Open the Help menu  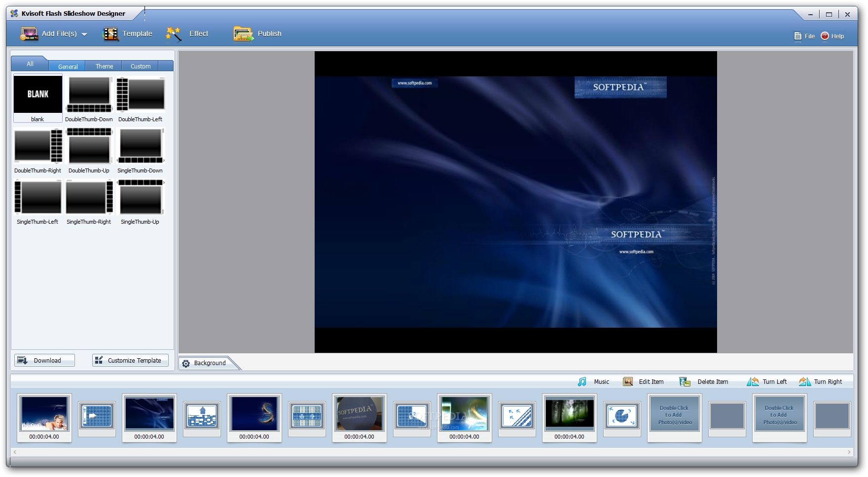[832, 36]
